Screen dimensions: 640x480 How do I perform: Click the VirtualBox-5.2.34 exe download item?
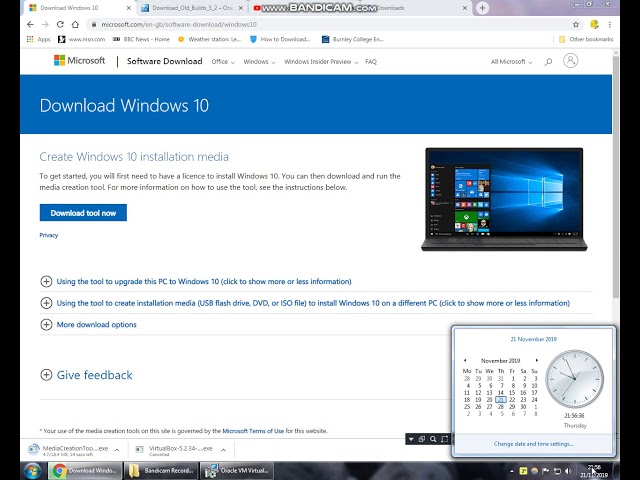[x=174, y=450]
